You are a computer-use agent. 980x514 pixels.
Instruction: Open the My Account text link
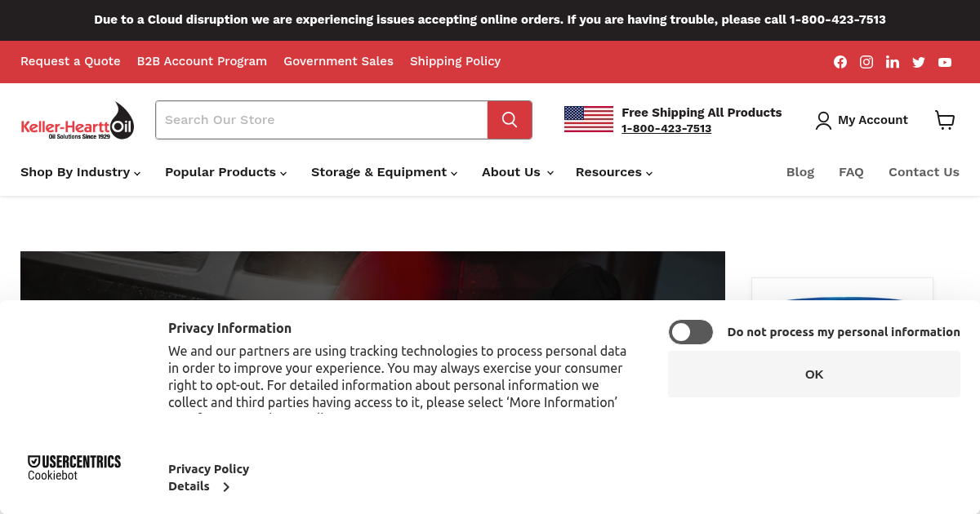click(x=873, y=120)
